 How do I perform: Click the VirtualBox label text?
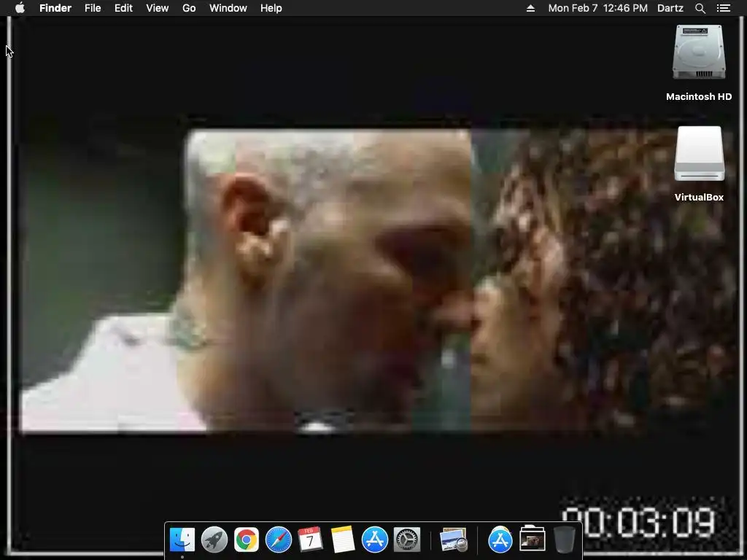(x=699, y=197)
